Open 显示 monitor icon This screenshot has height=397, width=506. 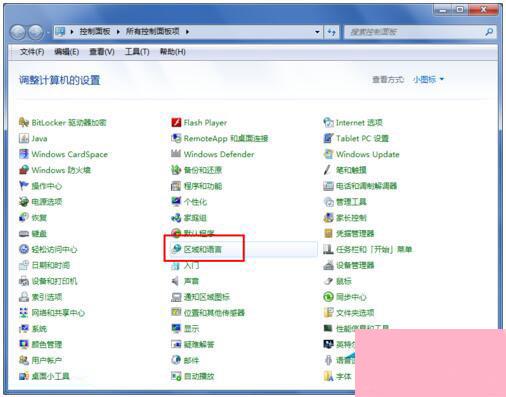176,329
